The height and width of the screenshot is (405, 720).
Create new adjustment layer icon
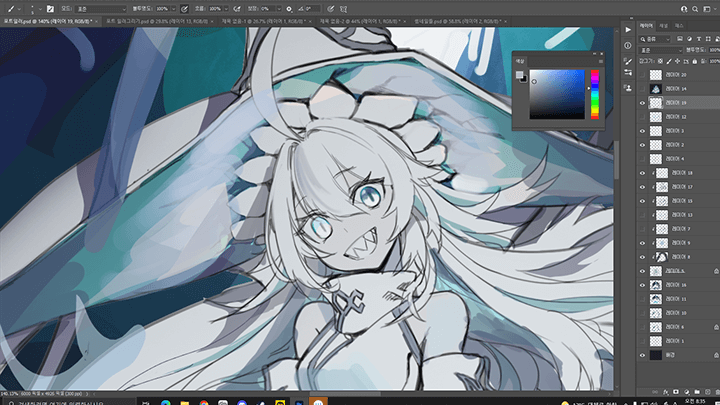tap(686, 392)
